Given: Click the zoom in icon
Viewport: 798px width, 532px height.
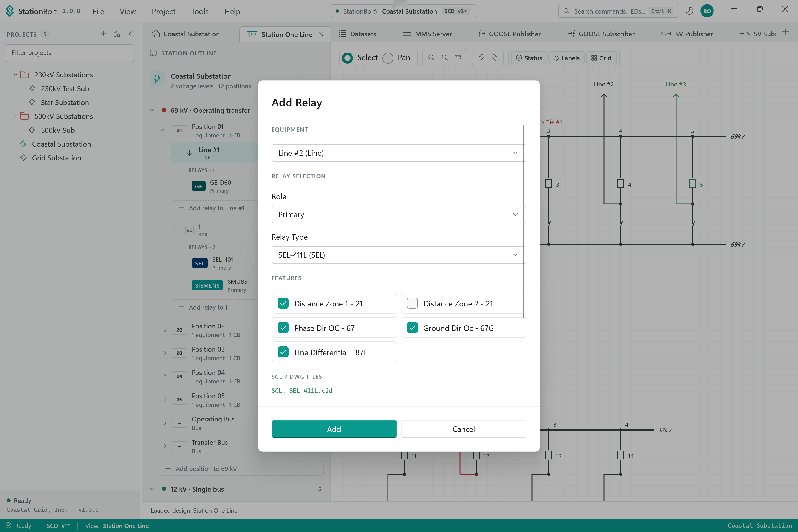Looking at the screenshot, I should click(444, 58).
